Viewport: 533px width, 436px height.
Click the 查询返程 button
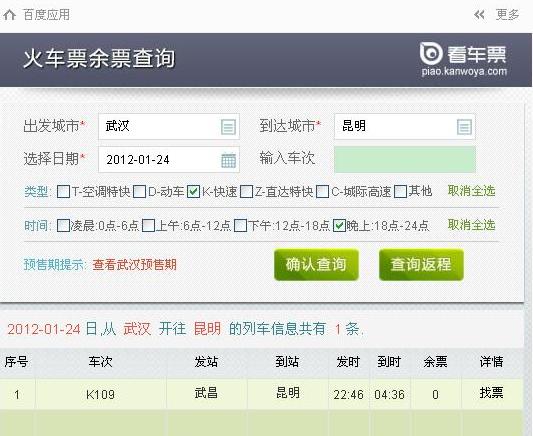pyautogui.click(x=421, y=265)
